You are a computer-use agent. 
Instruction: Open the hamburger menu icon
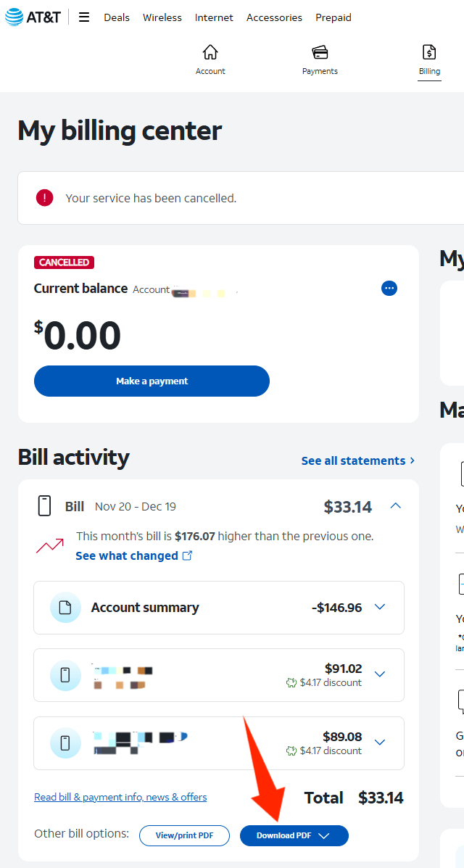point(84,17)
